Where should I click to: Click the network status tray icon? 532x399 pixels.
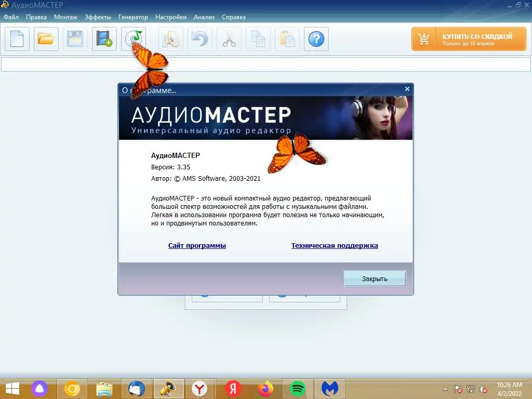click(x=471, y=389)
